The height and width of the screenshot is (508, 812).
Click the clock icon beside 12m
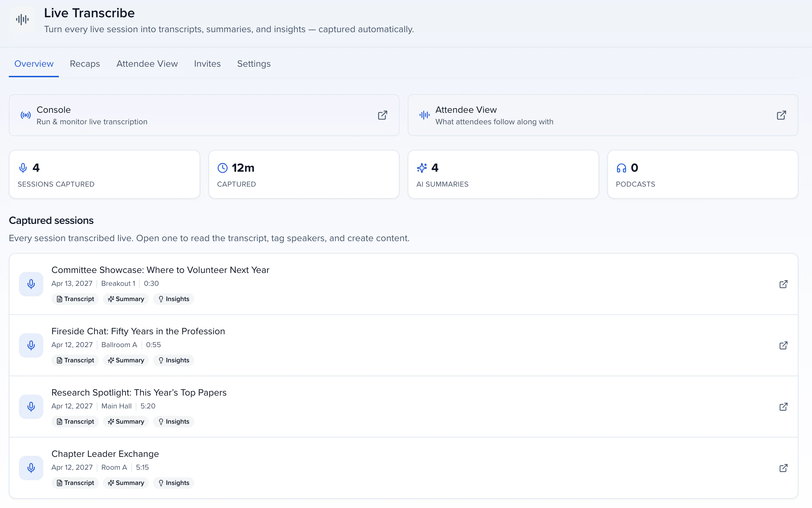[222, 168]
